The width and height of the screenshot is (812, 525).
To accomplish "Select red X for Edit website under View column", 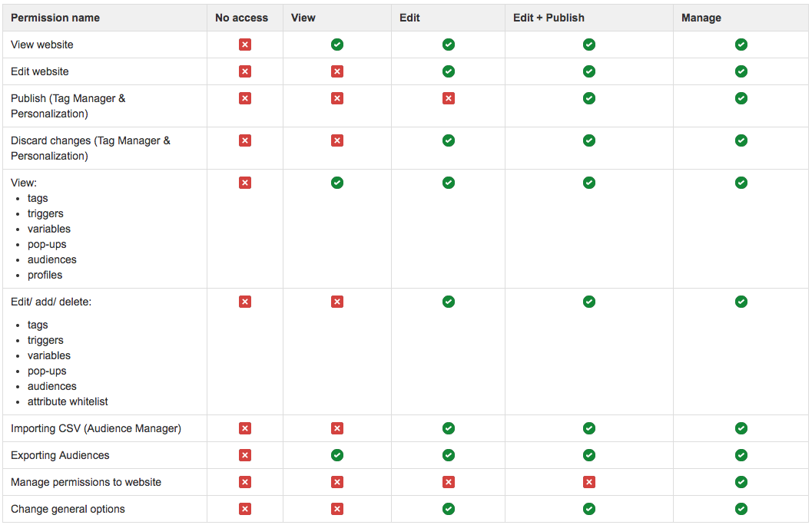I will [x=337, y=71].
